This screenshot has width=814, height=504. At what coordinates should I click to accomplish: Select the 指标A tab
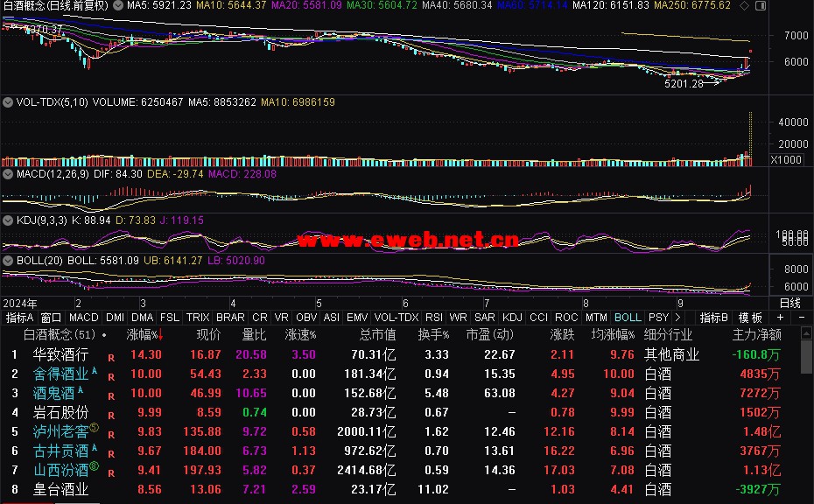(x=19, y=317)
